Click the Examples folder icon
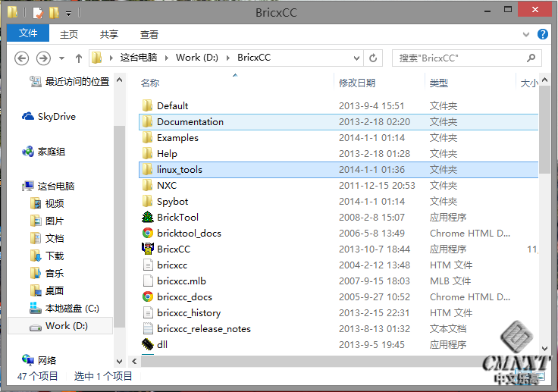Image resolution: width=558 pixels, height=392 pixels. click(x=147, y=138)
